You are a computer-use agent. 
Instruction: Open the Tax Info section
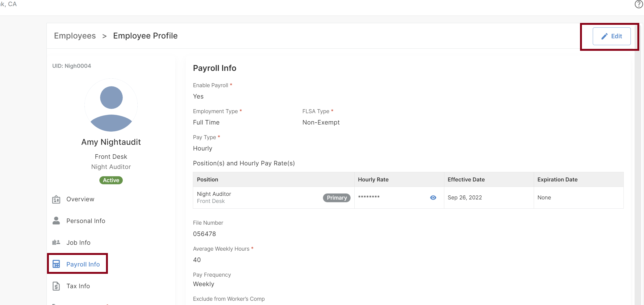pyautogui.click(x=78, y=286)
